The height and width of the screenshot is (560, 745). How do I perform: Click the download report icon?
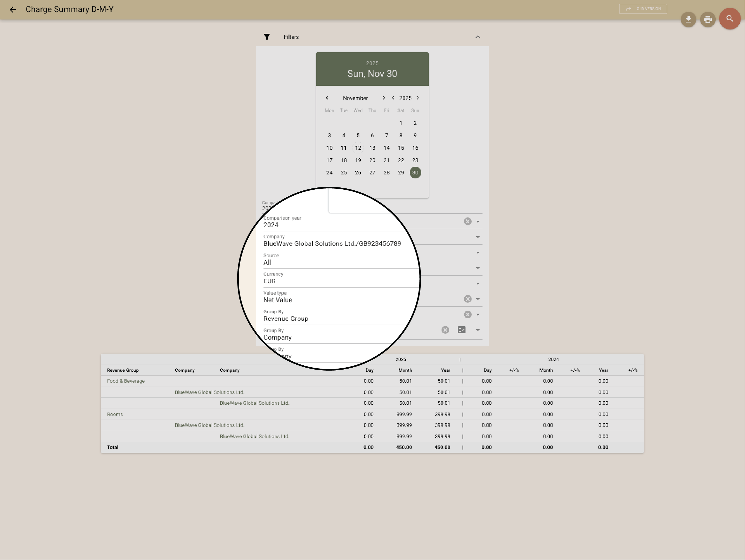(688, 19)
